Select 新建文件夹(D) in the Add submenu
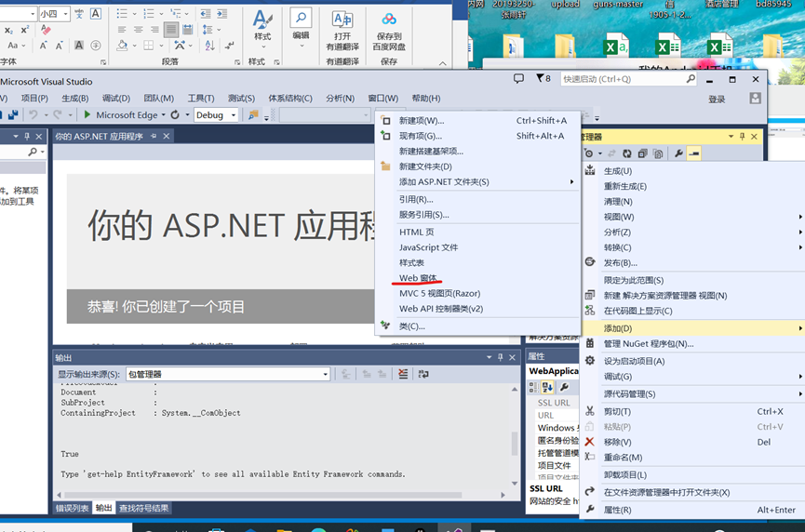The image size is (805, 532). (479, 166)
